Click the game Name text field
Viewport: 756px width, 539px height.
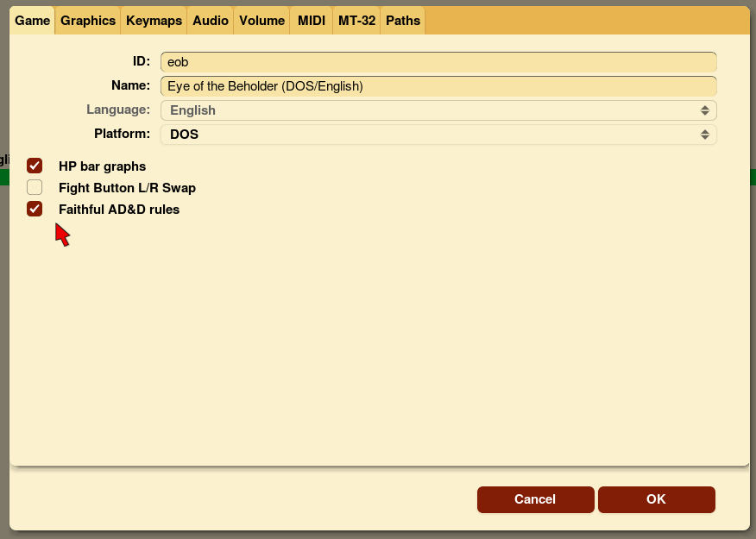[438, 86]
